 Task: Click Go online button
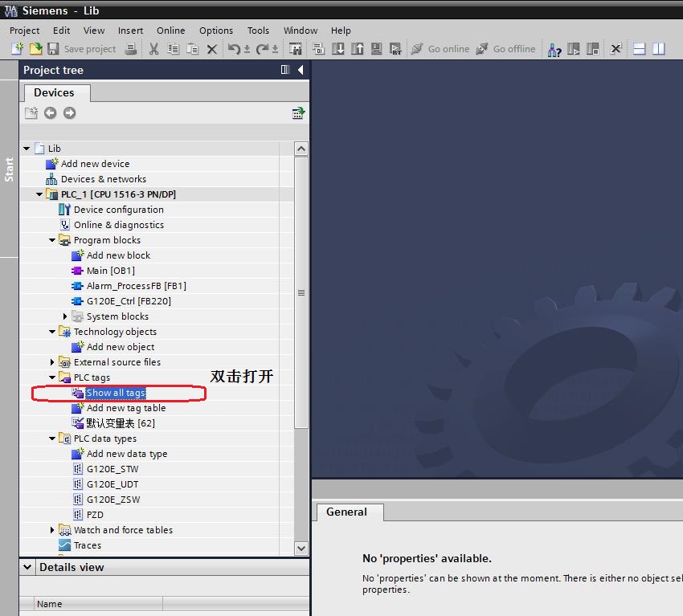440,49
